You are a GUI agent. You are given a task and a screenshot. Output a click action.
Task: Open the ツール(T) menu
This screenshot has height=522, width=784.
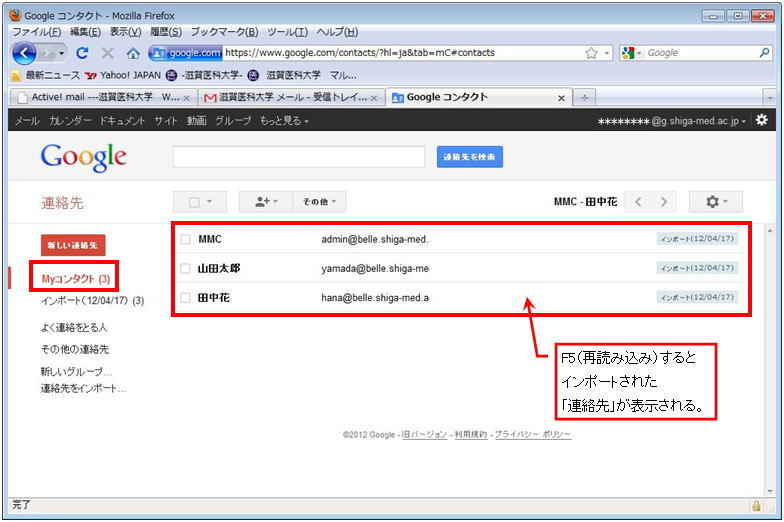coord(288,32)
